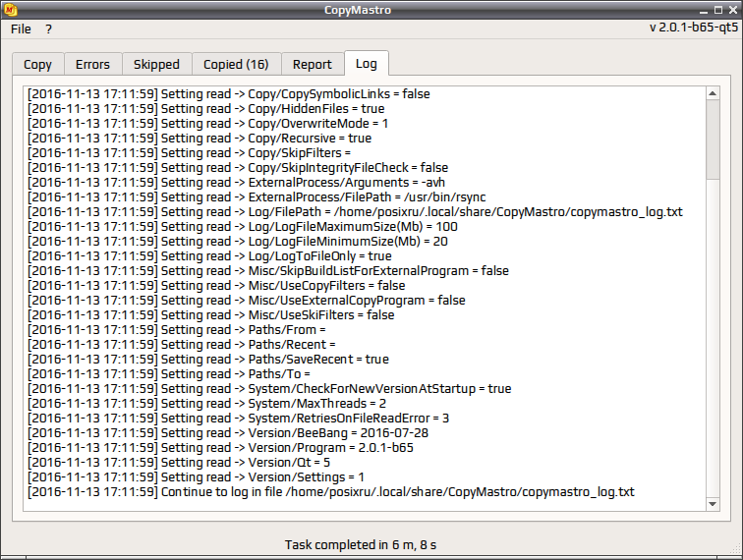Click the Paths/Recent log line

click(182, 344)
